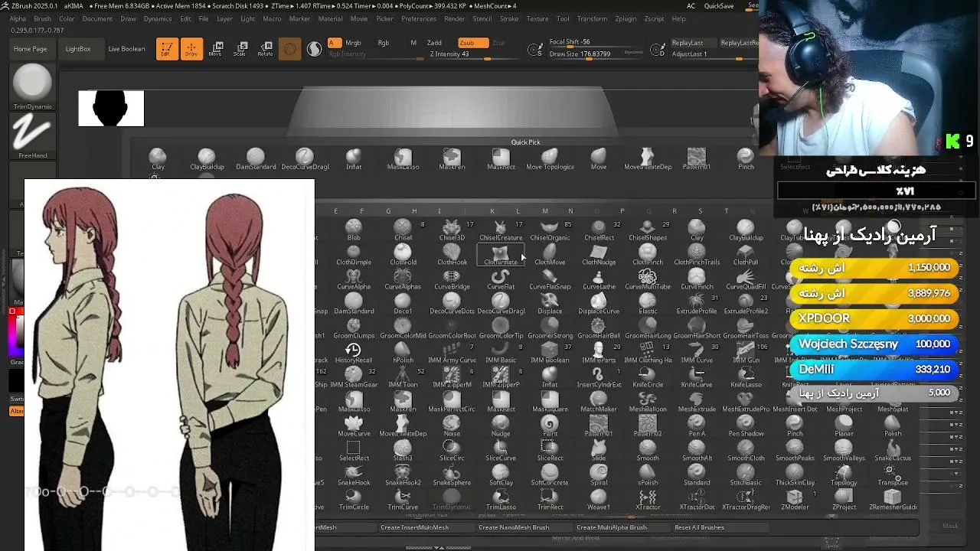This screenshot has width=980, height=551.
Task: Open the Alpha menu
Action: click(18, 18)
